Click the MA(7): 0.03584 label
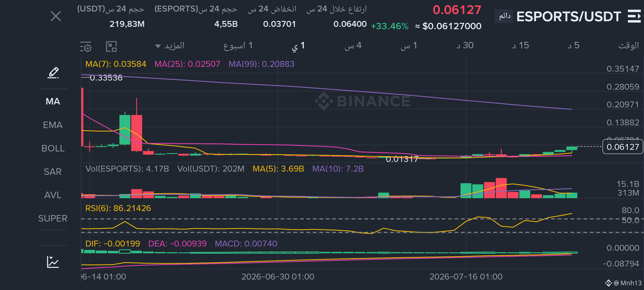 pyautogui.click(x=116, y=64)
